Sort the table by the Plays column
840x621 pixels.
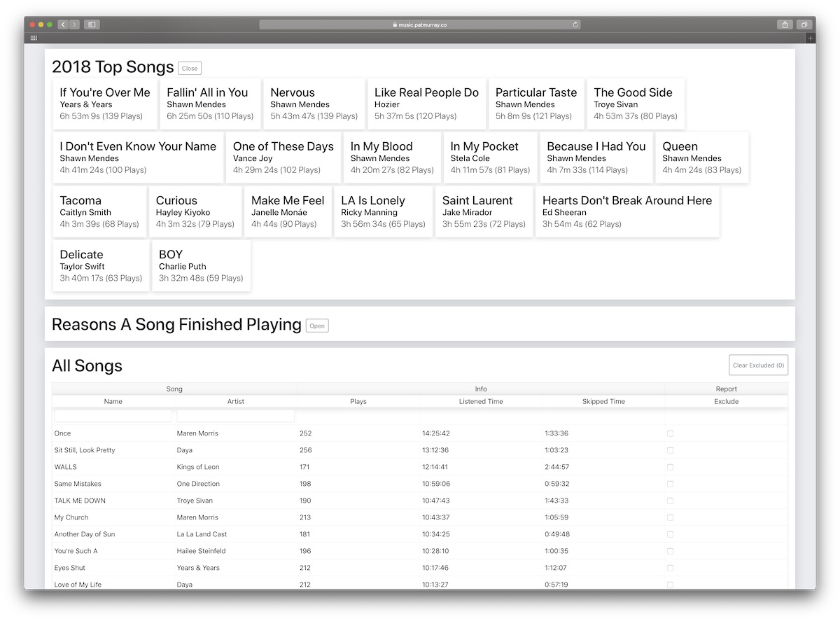pos(358,402)
